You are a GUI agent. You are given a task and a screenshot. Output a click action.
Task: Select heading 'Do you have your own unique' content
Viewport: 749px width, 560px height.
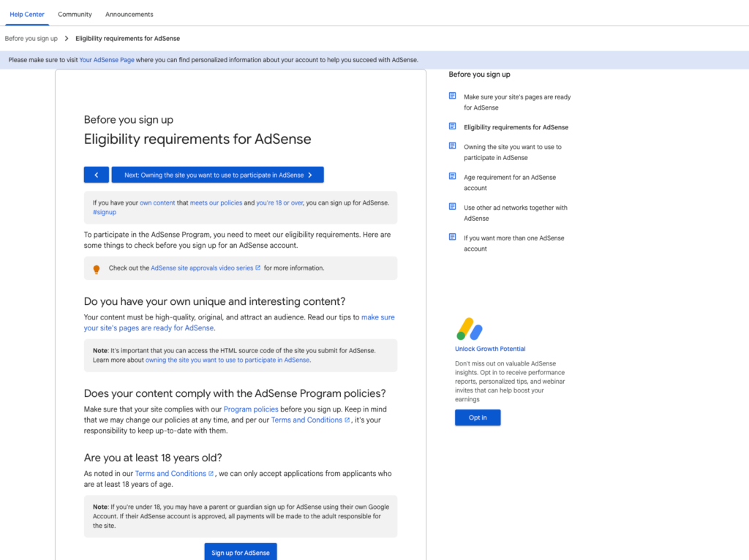(x=214, y=302)
